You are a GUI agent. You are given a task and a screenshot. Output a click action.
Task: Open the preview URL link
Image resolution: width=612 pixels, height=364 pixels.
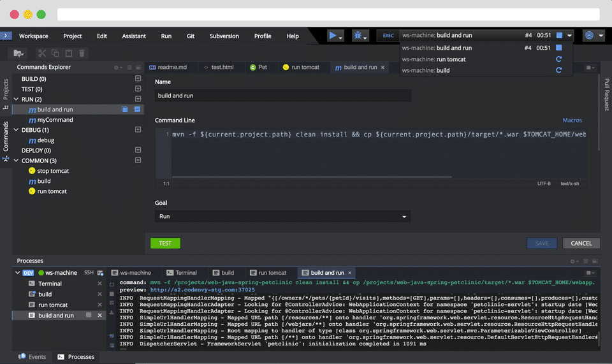202,290
